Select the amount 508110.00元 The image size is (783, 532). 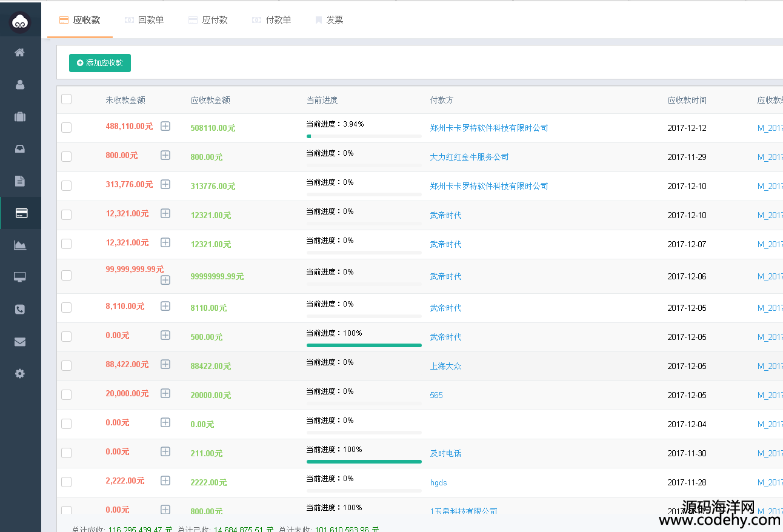(213, 128)
